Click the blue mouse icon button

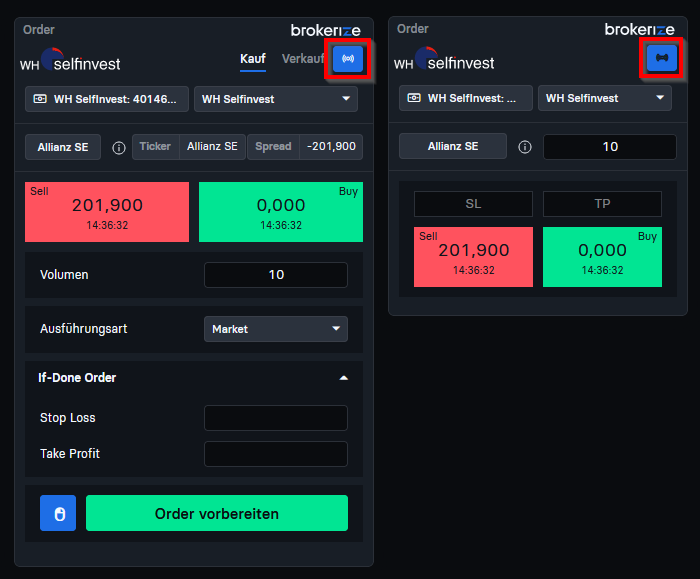click(x=58, y=513)
